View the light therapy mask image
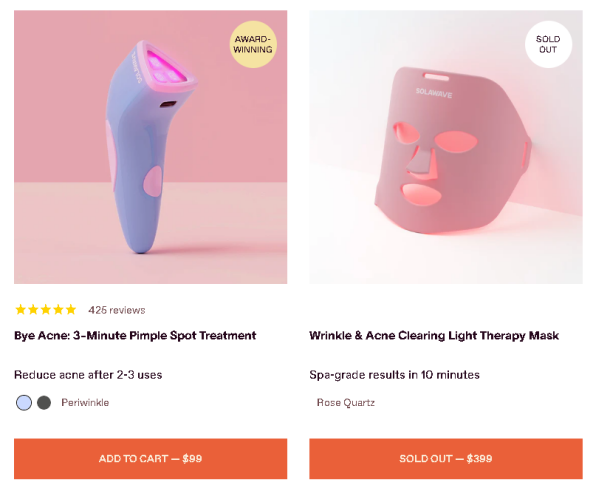593x494 pixels. pos(446,147)
